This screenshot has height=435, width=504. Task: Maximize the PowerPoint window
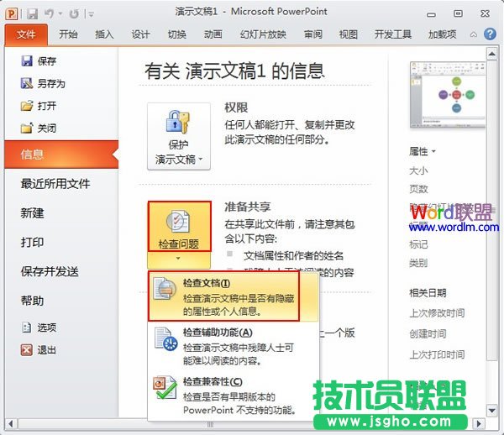[x=458, y=13]
